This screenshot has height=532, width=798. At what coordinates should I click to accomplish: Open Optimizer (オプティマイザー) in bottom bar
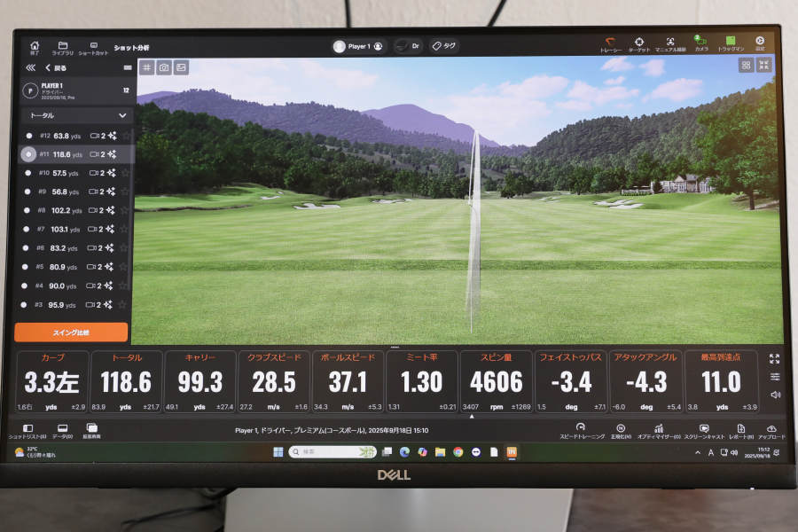point(658,431)
